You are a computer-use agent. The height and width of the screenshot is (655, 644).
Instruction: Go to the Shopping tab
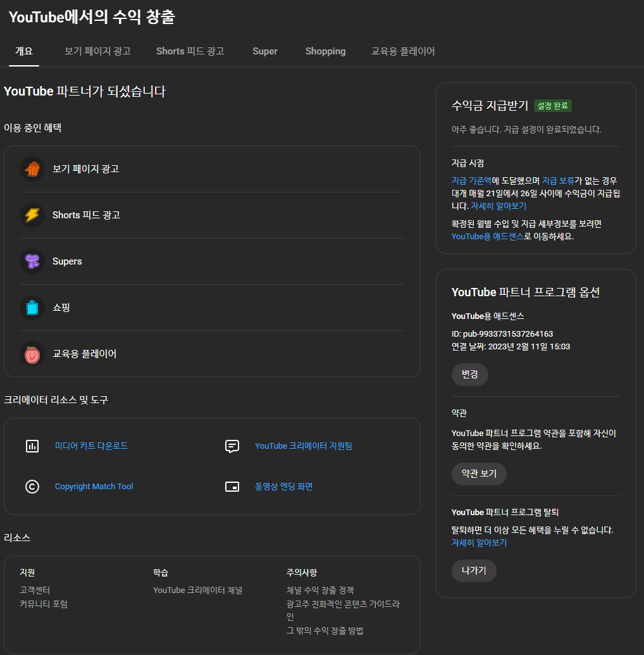pos(325,51)
